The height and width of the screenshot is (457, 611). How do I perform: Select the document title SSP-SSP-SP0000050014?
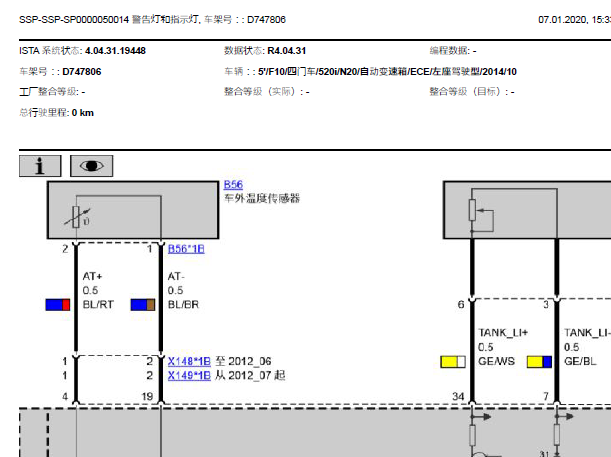tap(74, 19)
